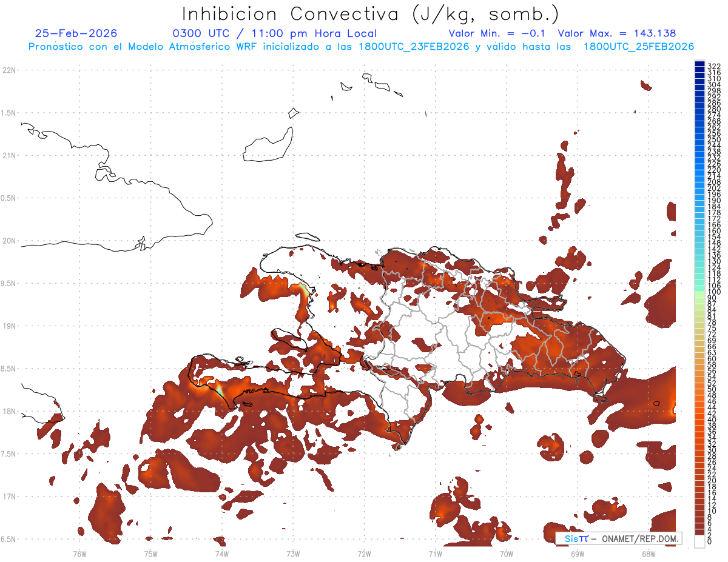Image resolution: width=728 pixels, height=562 pixels.
Task: Click the "76W" longitude label
Action: [79, 553]
